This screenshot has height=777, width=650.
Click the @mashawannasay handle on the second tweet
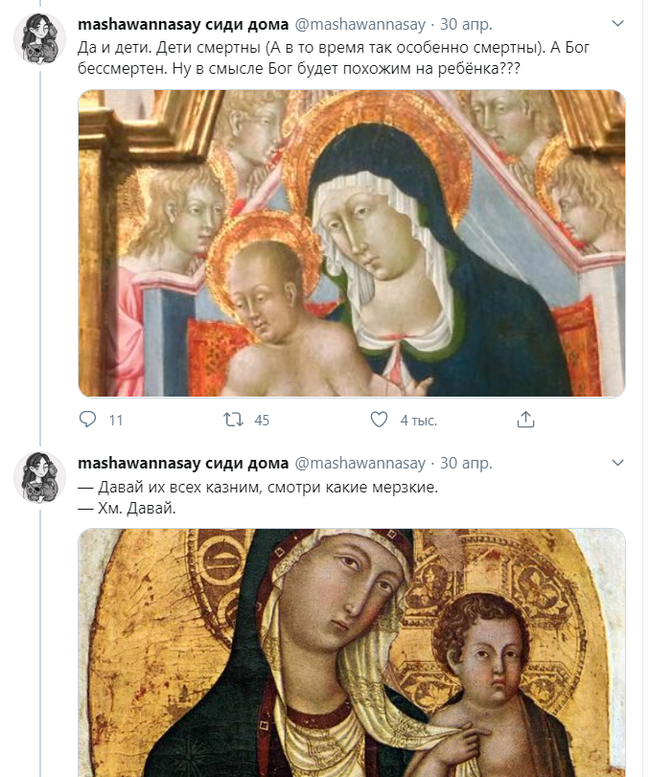tap(360, 463)
